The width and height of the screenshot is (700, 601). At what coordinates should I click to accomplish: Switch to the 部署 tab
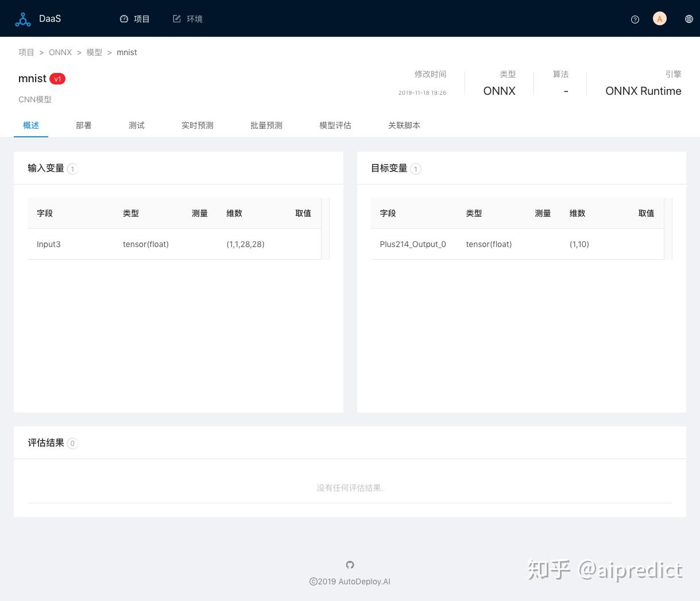83,125
